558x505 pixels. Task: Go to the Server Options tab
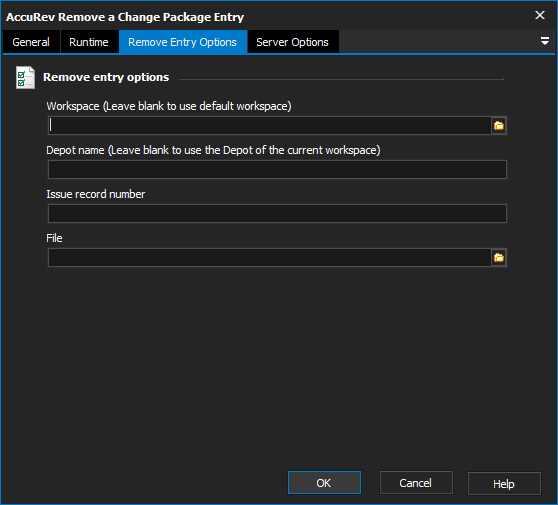coord(293,42)
